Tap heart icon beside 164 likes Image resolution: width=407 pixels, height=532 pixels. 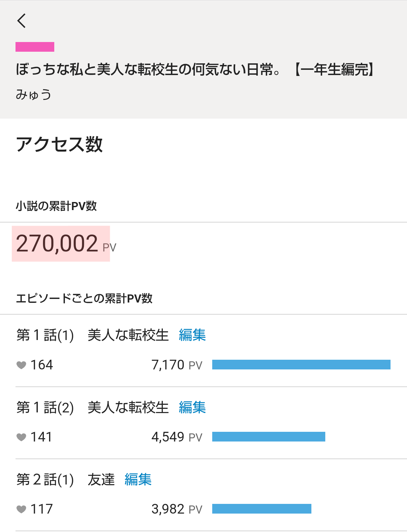coord(21,365)
